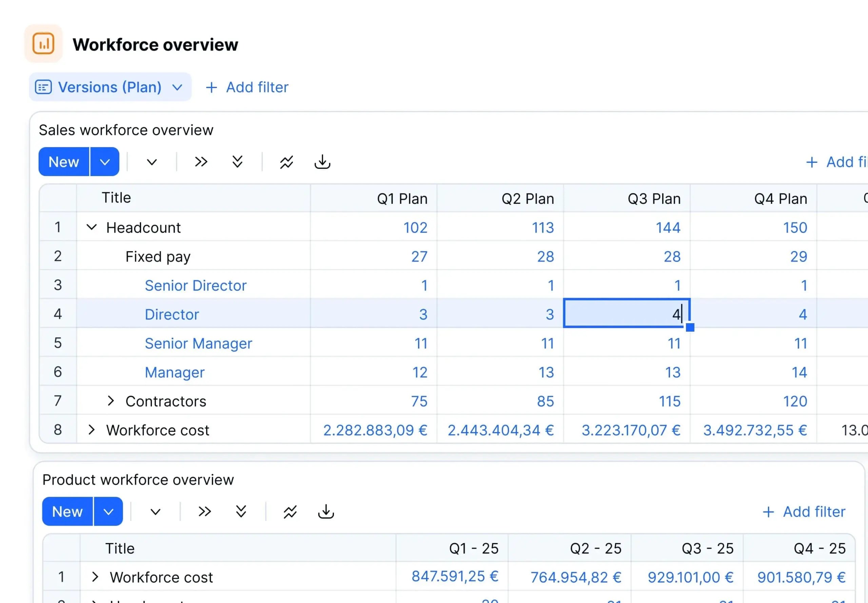Click the blue fill handle on the selected cell
Screen dimensions: 868x603
(x=690, y=328)
